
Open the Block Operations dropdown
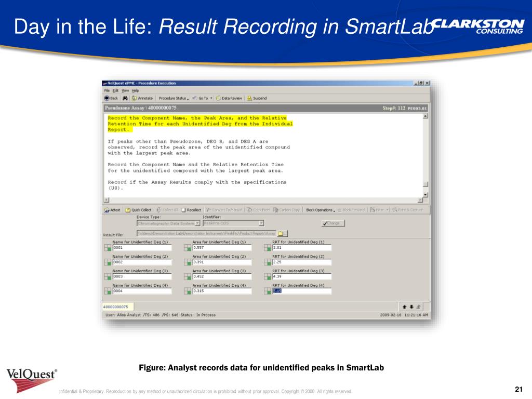(320, 210)
